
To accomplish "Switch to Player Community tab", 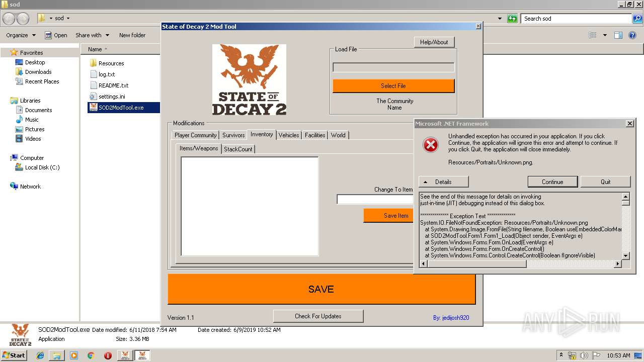I will (196, 135).
